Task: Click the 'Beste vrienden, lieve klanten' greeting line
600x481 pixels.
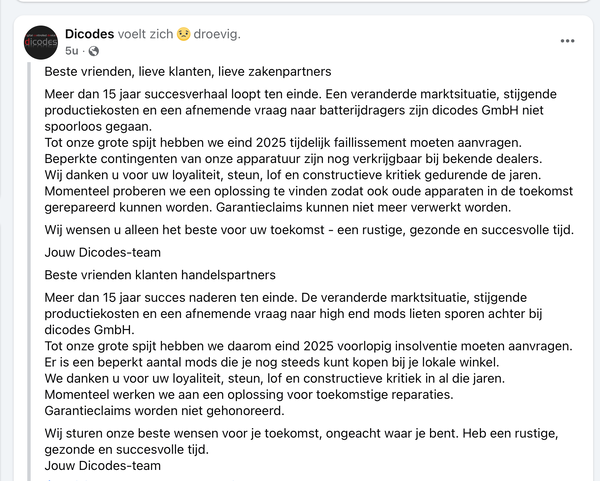Action: coord(188,71)
